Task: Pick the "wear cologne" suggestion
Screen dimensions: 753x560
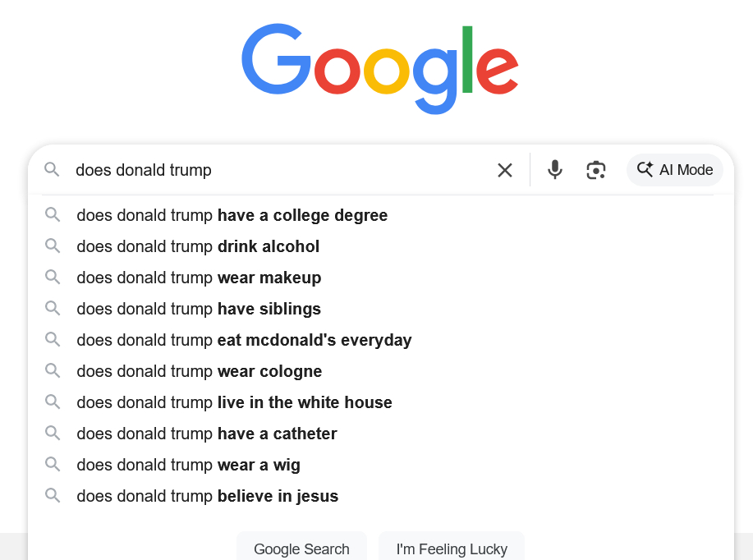Action: [200, 371]
